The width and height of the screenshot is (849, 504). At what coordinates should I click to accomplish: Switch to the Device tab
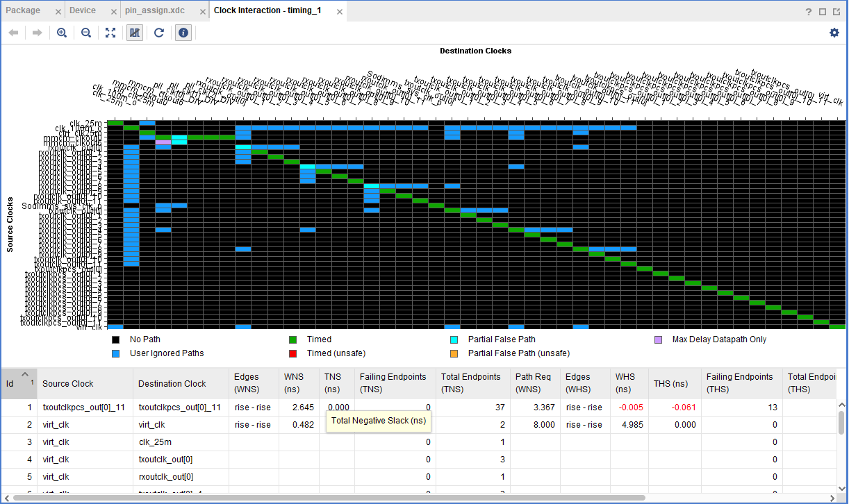point(83,10)
